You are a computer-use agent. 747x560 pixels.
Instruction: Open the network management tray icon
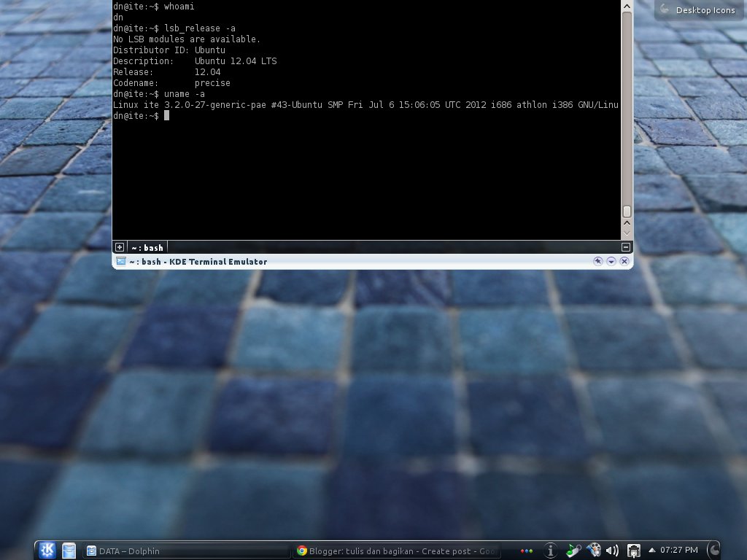634,551
